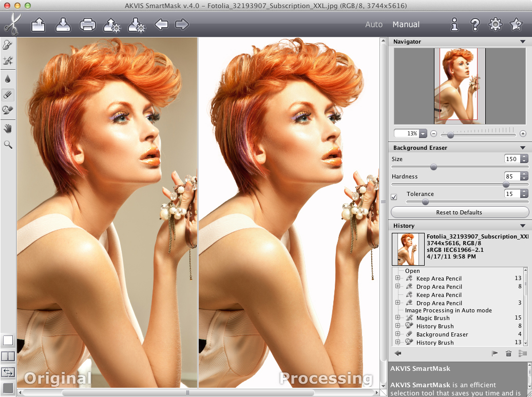Delete history step with trash icon
Viewport: 532px width, 397px height.
click(508, 353)
